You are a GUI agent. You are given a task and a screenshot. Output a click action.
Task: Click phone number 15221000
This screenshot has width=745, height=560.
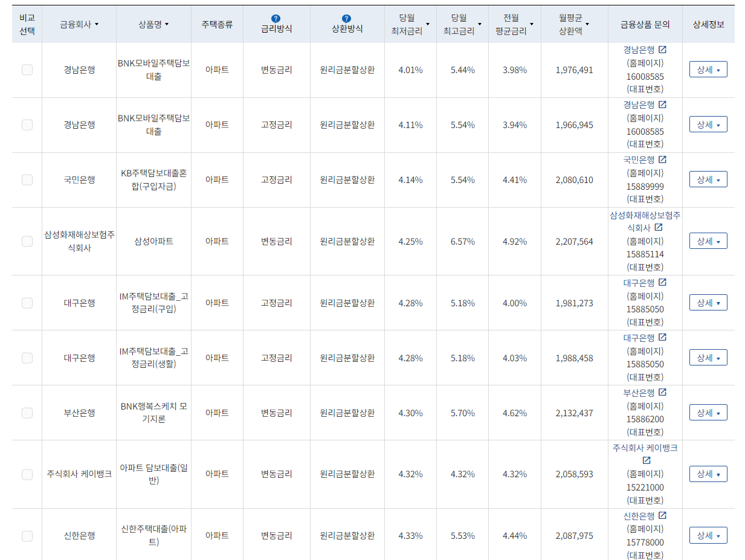pos(645,488)
